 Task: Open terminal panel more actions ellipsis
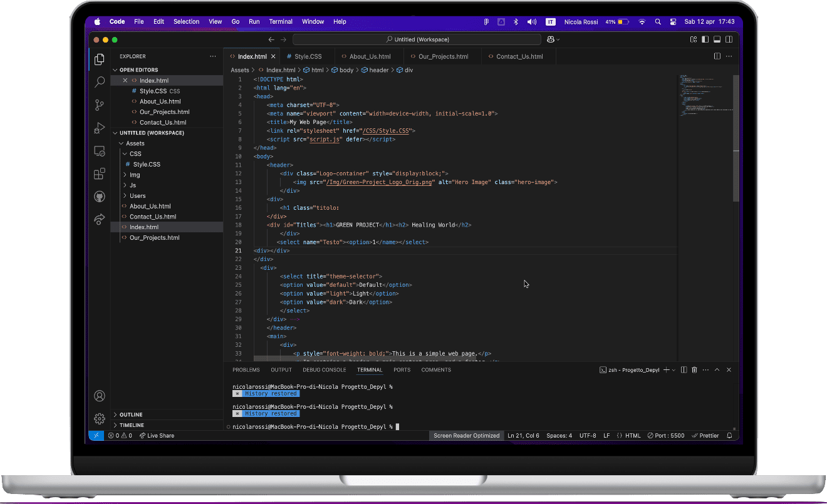point(705,370)
